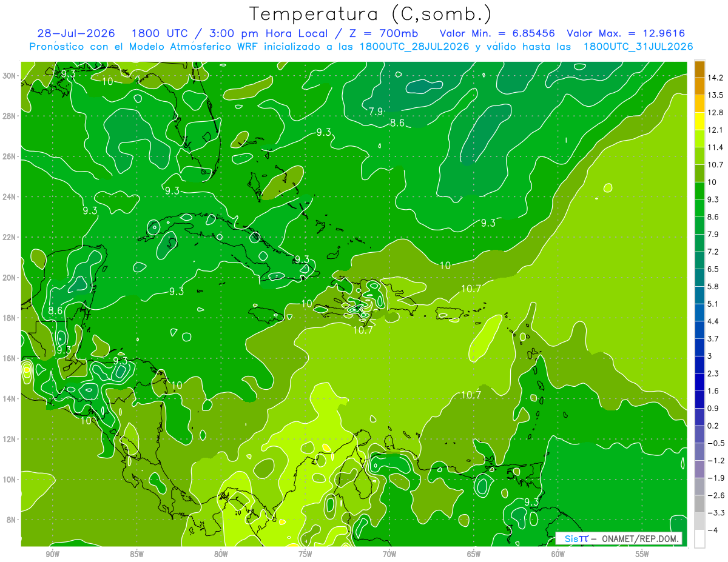Click the "90W" longitude label

(52, 554)
